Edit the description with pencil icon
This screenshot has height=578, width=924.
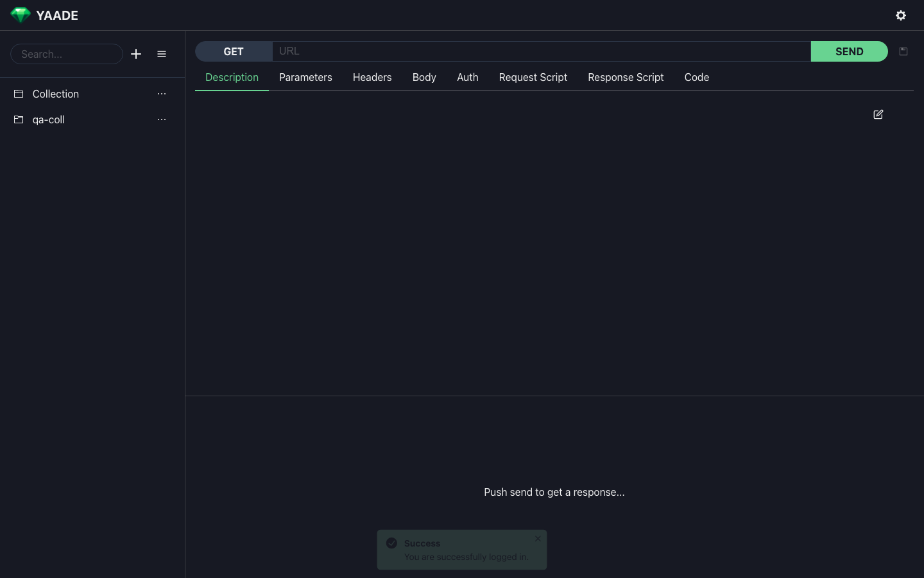coord(878,114)
